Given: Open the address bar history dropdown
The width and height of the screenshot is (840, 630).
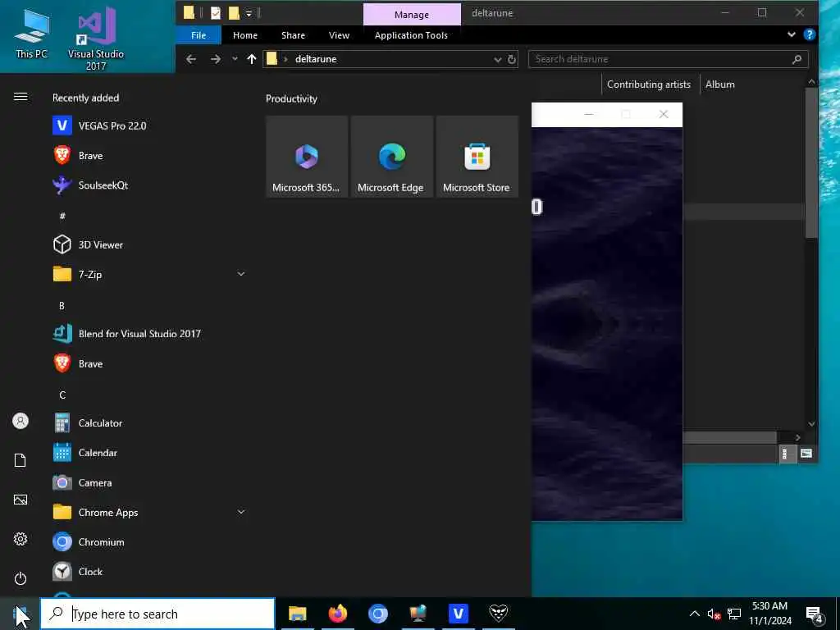Looking at the screenshot, I should [498, 59].
